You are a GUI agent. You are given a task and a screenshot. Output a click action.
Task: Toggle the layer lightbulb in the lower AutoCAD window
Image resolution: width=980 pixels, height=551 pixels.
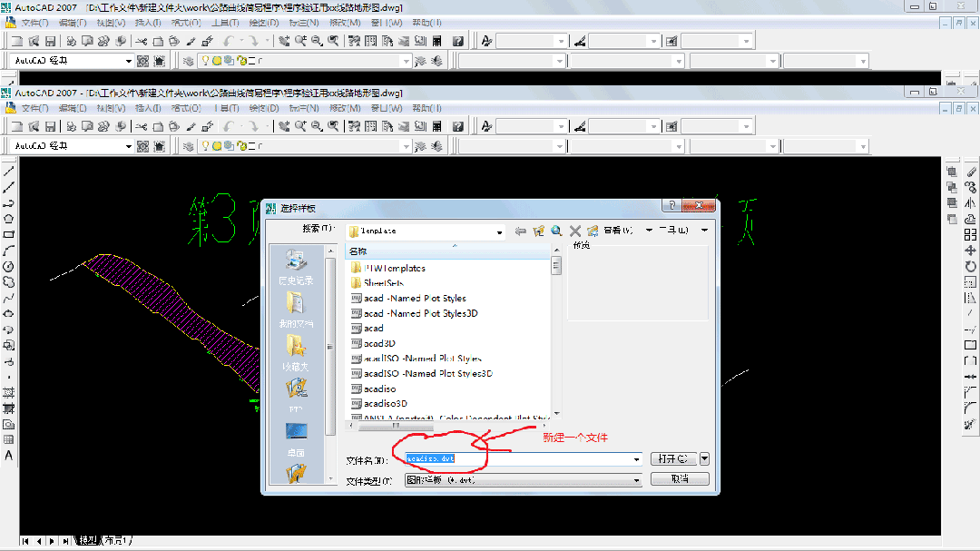click(205, 146)
